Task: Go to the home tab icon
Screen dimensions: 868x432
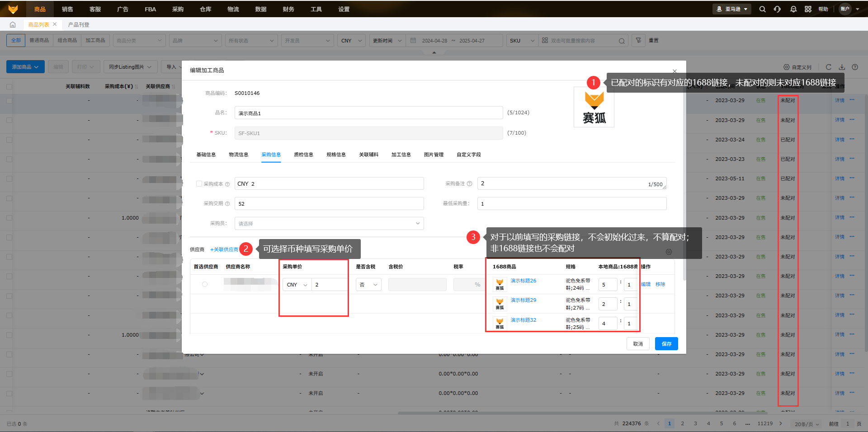Action: click(13, 24)
